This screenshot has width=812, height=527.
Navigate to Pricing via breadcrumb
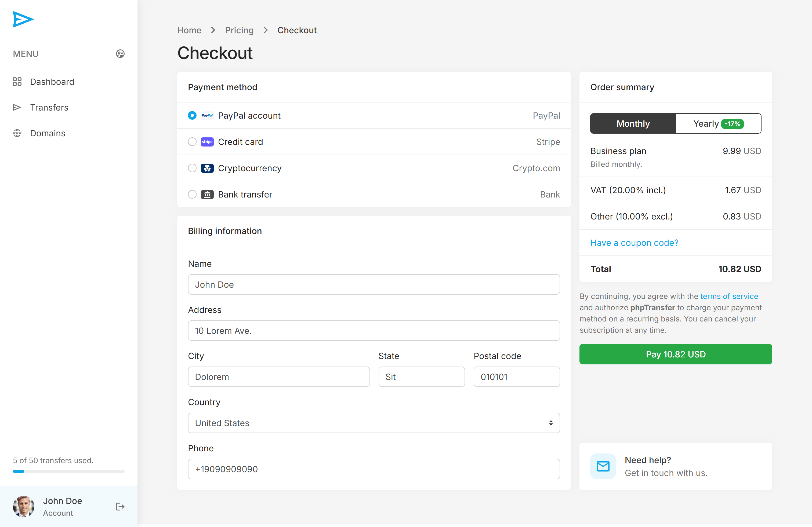[239, 30]
